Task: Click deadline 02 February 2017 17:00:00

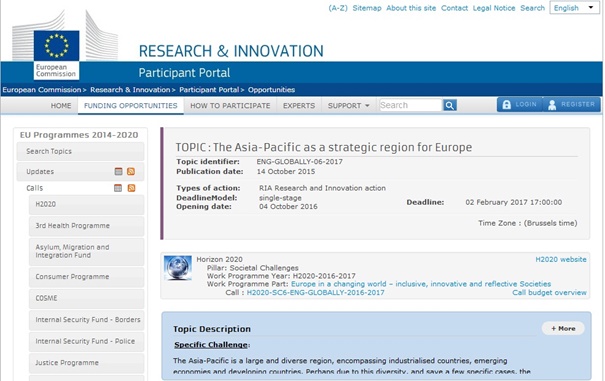Action: point(514,202)
